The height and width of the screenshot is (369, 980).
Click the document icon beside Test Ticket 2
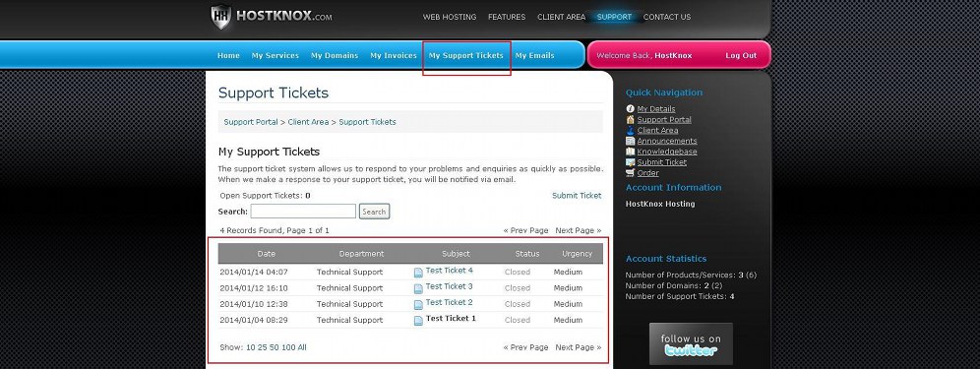pos(418,305)
